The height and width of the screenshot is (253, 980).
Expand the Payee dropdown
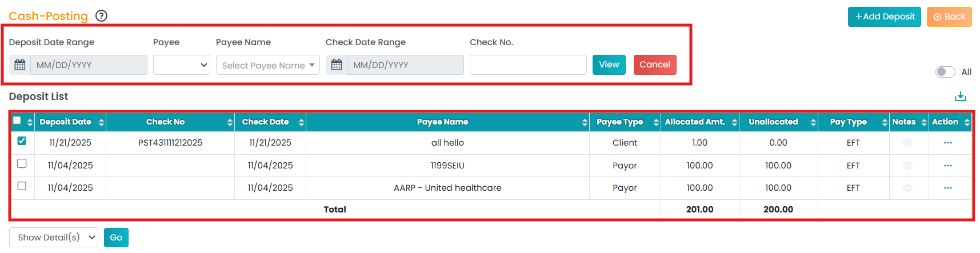coord(181,65)
